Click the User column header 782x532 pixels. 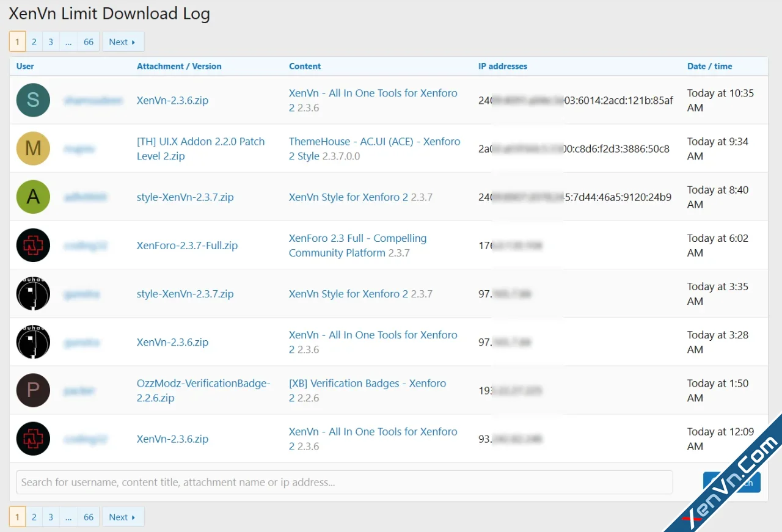[x=25, y=66]
